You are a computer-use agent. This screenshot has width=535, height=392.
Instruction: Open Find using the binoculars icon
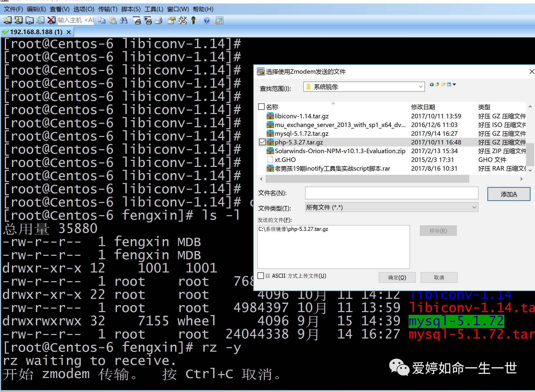pyautogui.click(x=124, y=20)
